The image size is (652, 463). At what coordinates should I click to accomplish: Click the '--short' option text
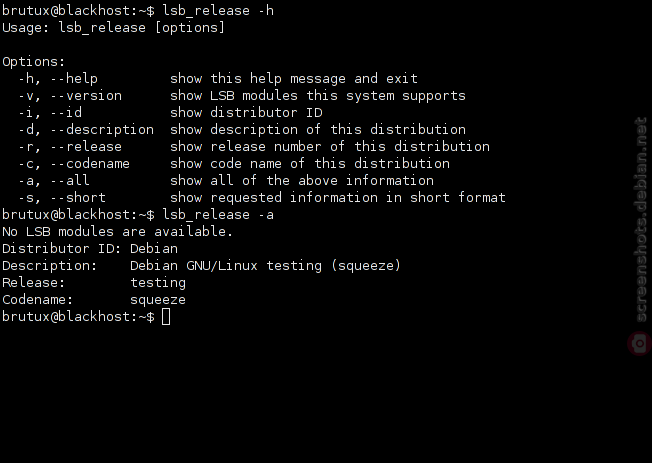[78, 198]
